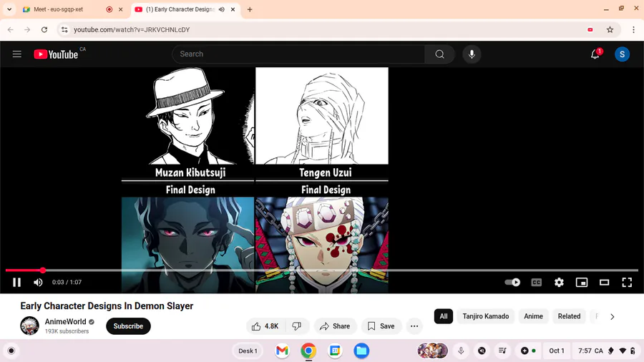Select the Tanjiro Kamado chip
Screen dimensions: 644x362
[x=485, y=316]
